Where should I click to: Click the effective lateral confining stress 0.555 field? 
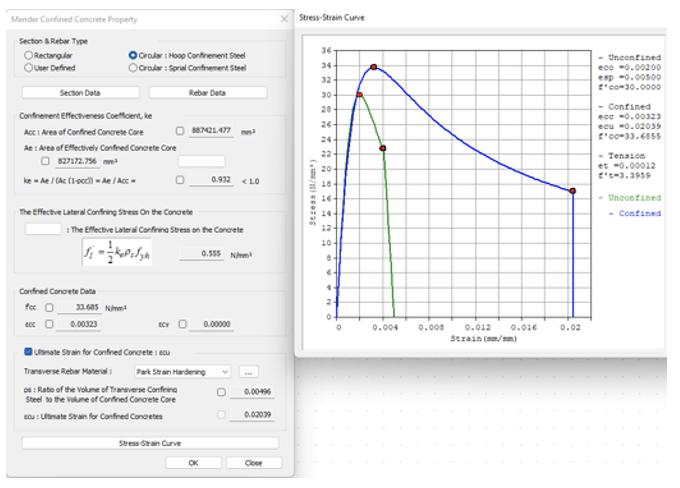click(x=200, y=255)
